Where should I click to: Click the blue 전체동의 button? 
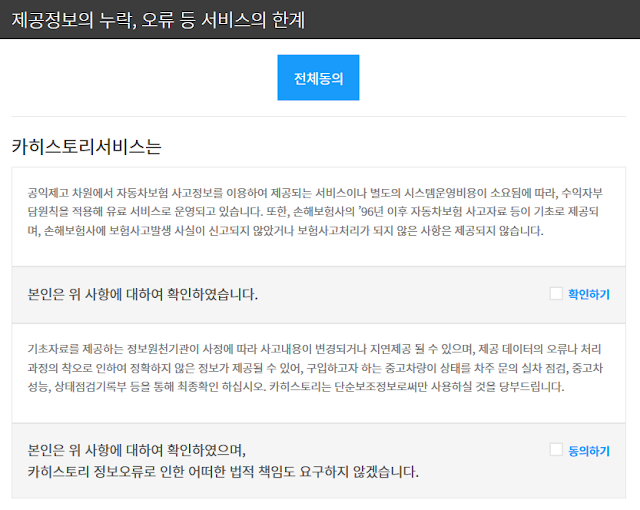click(318, 78)
